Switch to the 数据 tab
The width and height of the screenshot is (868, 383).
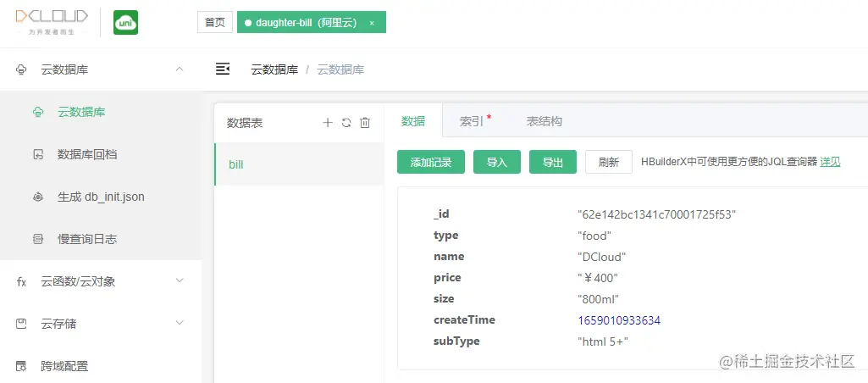pos(413,121)
